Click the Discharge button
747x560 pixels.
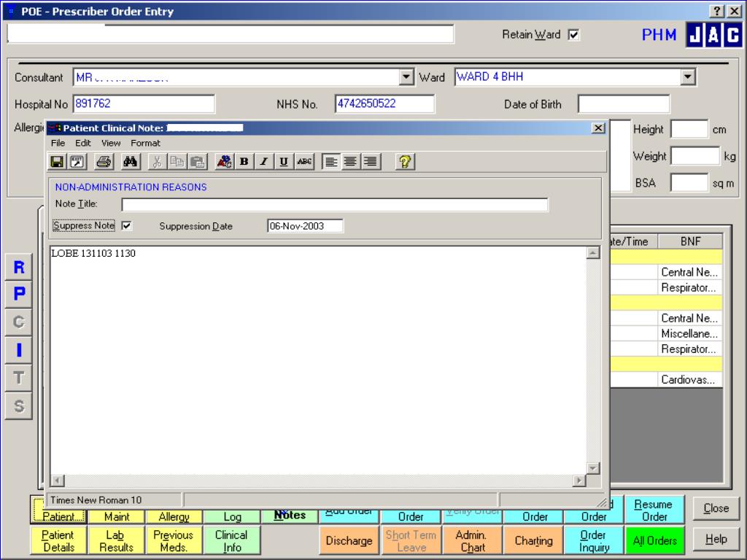(349, 541)
